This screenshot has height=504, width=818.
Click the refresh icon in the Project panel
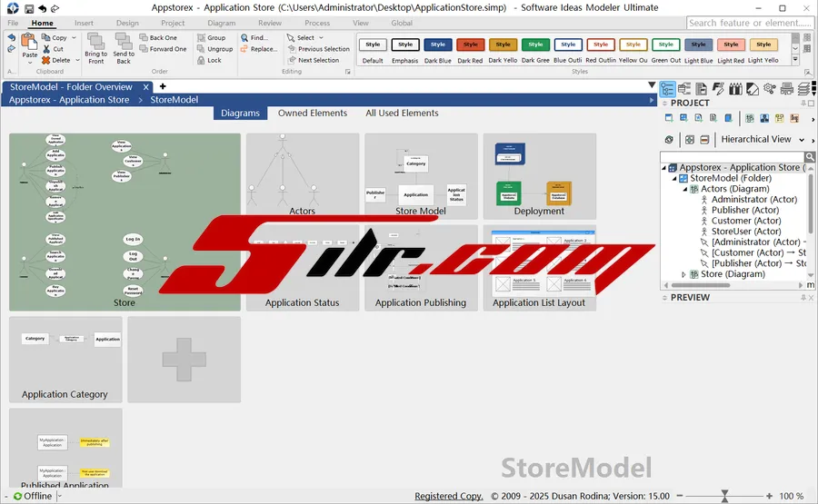(669, 140)
